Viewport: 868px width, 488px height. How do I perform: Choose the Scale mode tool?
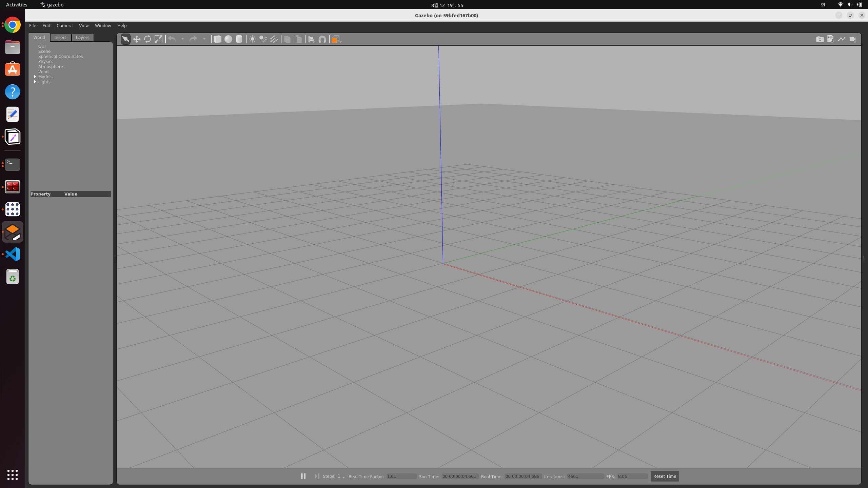[x=158, y=39]
